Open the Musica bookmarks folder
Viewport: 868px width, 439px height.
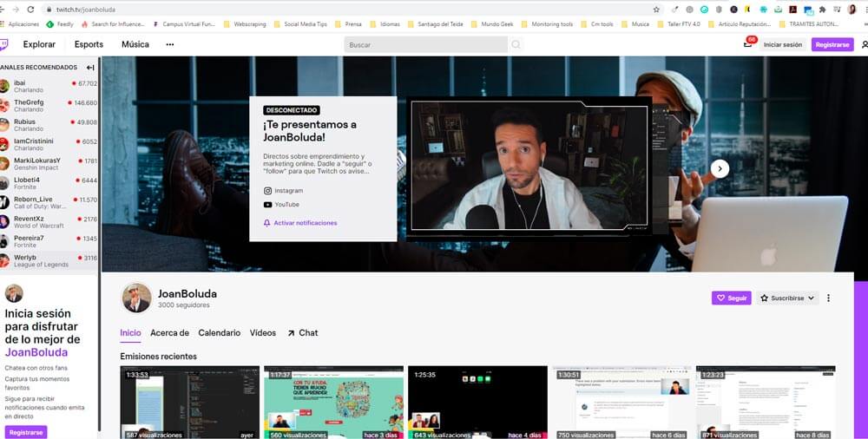[x=635, y=24]
